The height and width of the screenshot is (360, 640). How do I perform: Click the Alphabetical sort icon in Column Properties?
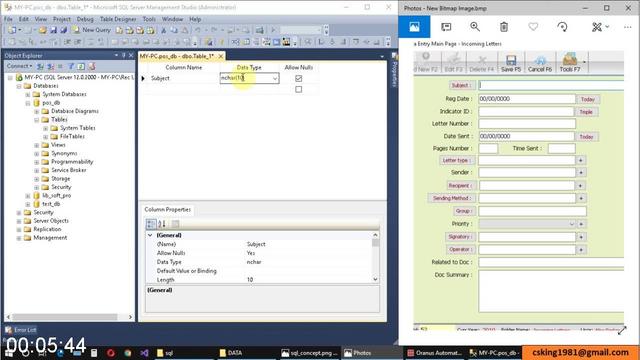point(162,224)
